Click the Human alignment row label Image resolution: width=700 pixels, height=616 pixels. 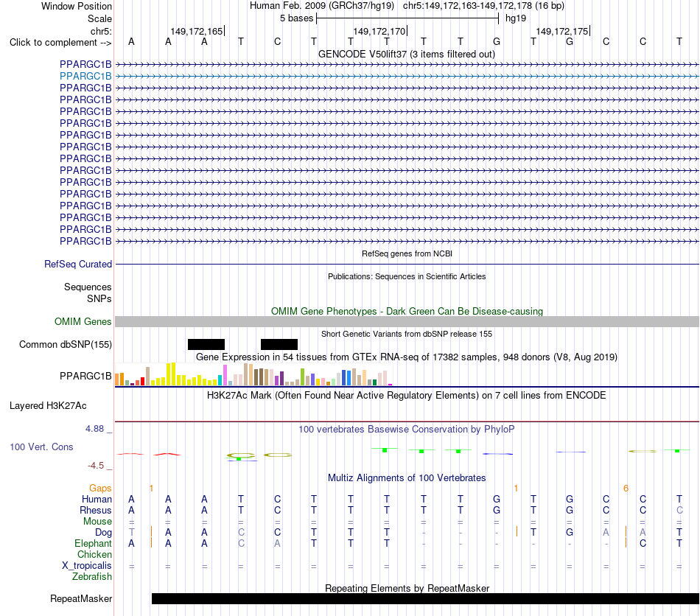(x=97, y=499)
